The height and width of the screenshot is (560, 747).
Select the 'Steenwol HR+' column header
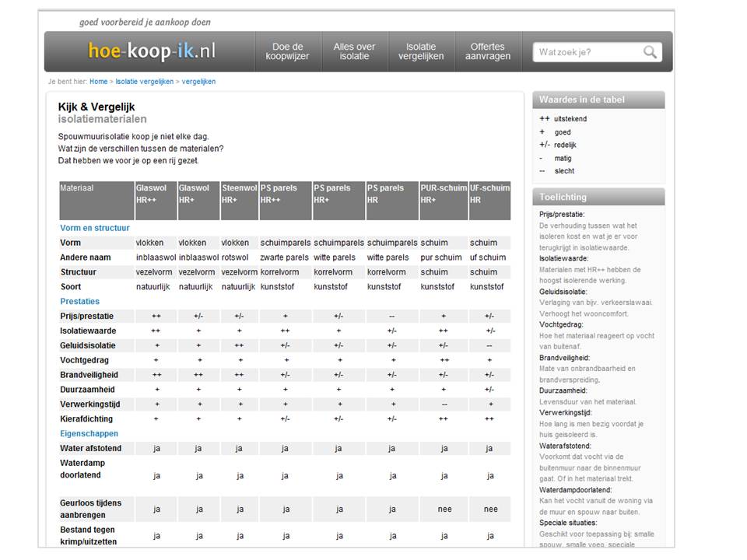tap(239, 201)
